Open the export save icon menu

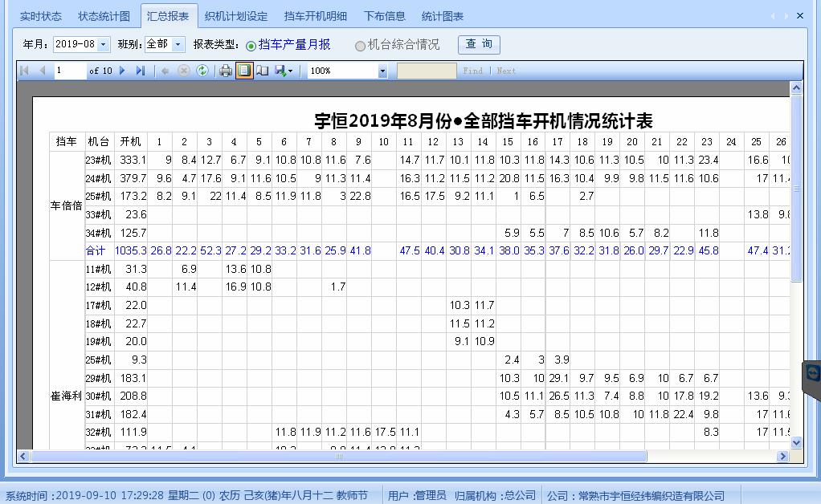coord(284,71)
